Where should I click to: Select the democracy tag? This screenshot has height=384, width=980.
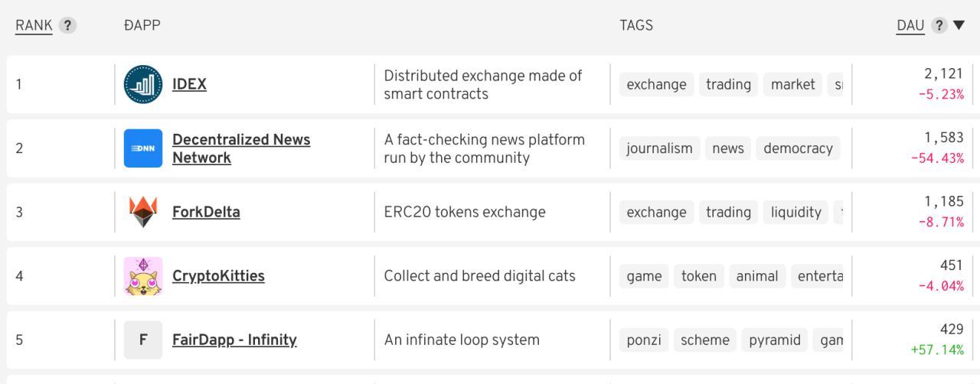coord(798,148)
